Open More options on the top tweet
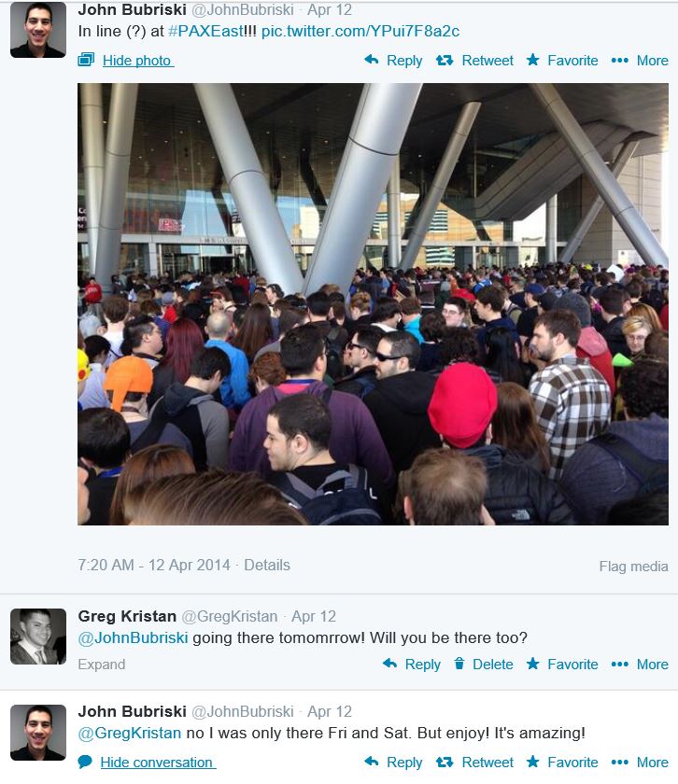Viewport: 678px width, 784px height. pos(640,61)
